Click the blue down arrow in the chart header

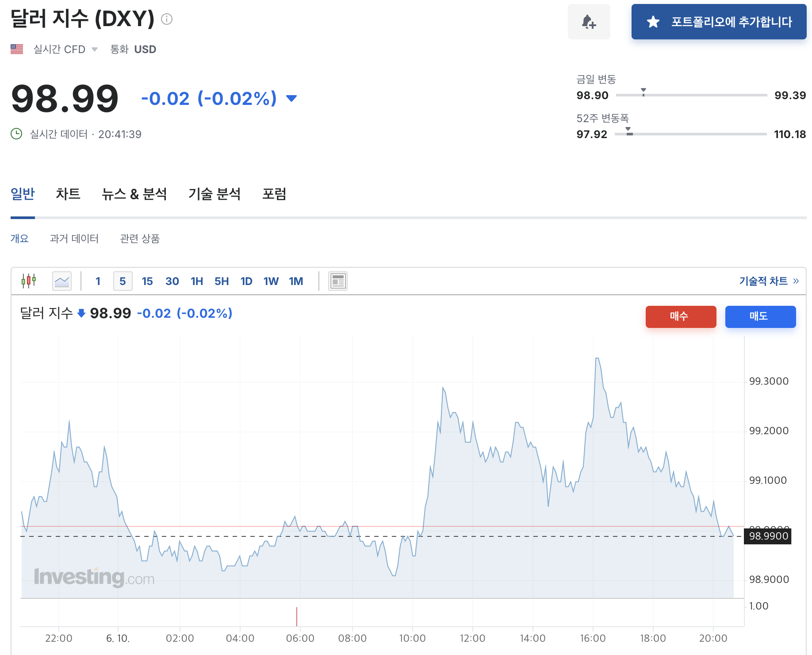[81, 313]
